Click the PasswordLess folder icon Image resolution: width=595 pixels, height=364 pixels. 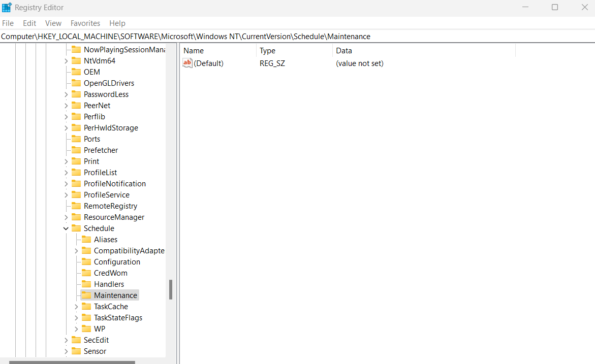pos(76,94)
